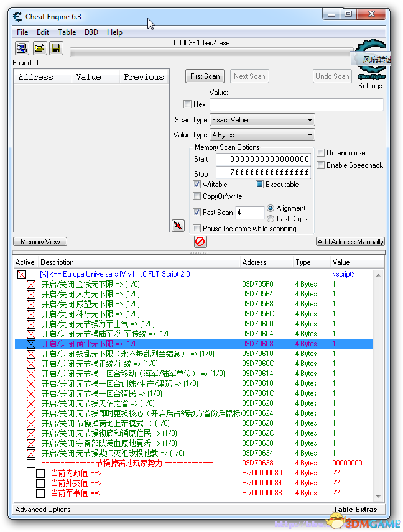Click the Previous column header

pyautogui.click(x=144, y=77)
